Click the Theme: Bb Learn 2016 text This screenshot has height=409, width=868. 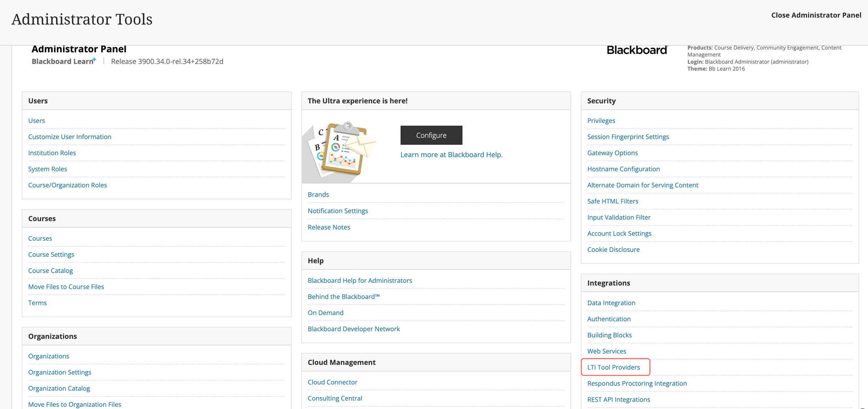pyautogui.click(x=716, y=69)
